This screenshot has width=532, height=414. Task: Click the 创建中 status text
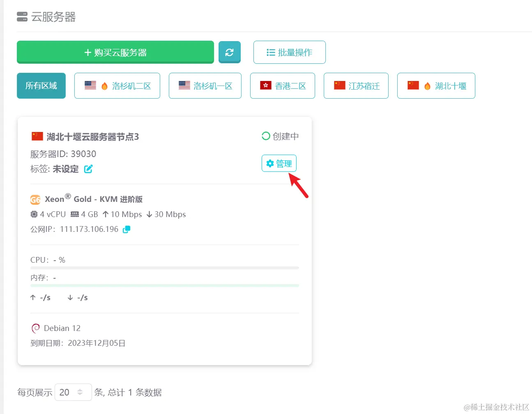[286, 136]
